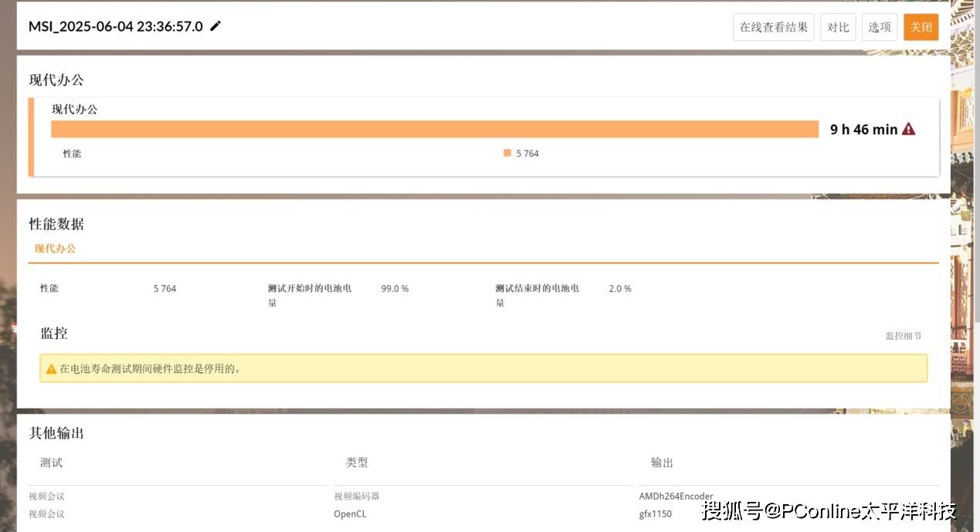Click the 9 h 46 min battery result
The image size is (980, 532).
pos(863,130)
